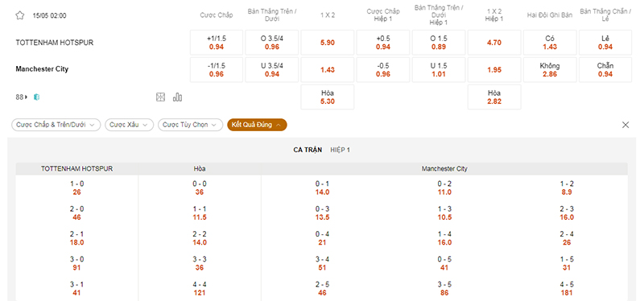Pick correct score 1 - 1 at 11.5
The image size is (644, 301).
pos(200,213)
